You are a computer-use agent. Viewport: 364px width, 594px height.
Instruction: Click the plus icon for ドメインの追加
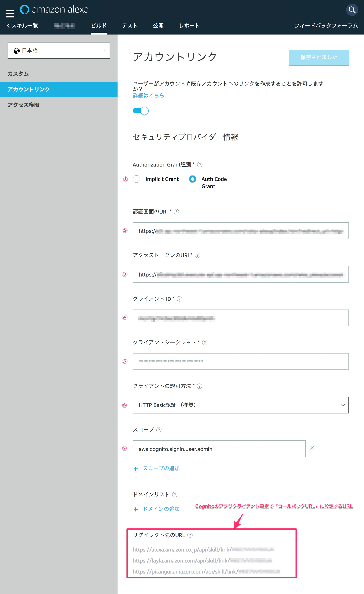coord(136,509)
